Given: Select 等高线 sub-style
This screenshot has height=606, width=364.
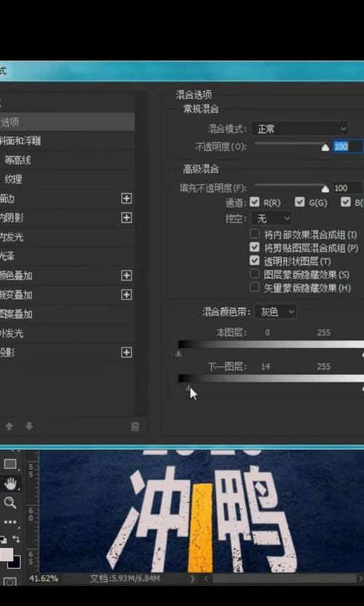Looking at the screenshot, I should click(67, 160).
